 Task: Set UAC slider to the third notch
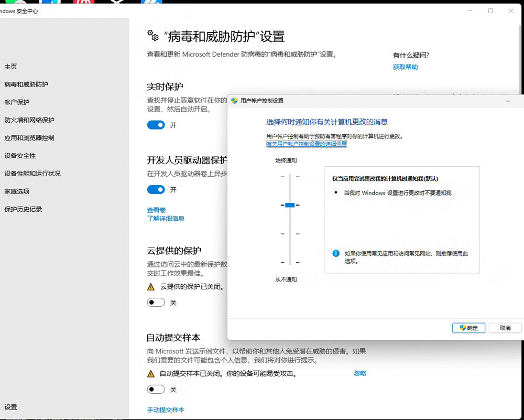tap(290, 234)
